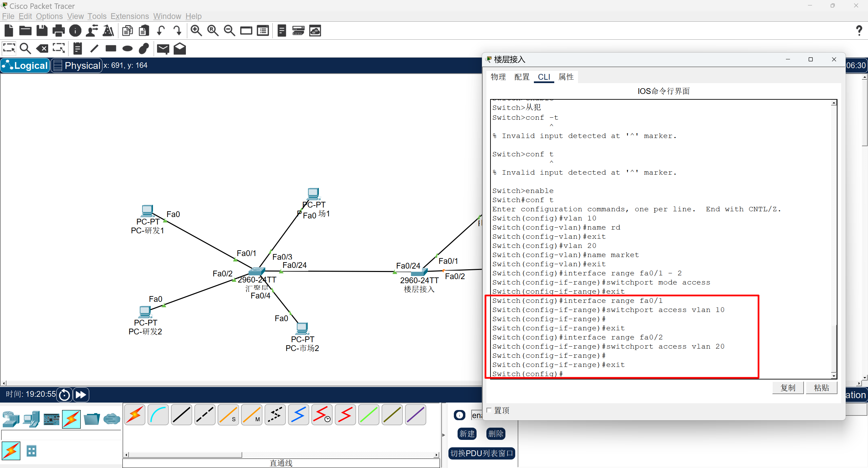868x468 pixels.
Task: Undo the last action
Action: (161, 31)
